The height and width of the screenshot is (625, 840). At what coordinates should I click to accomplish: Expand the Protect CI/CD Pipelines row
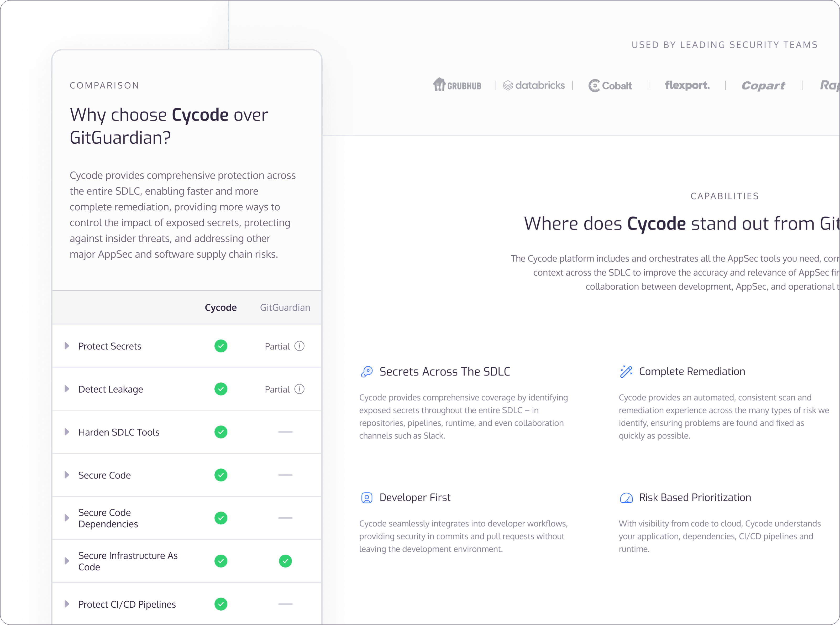click(x=67, y=604)
